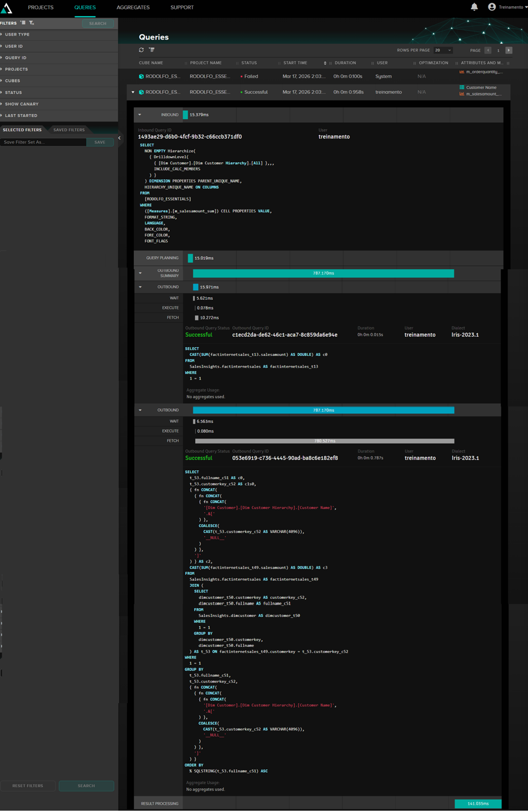The height and width of the screenshot is (812, 528).
Task: Click the cube icon in the Failed row
Action: tap(141, 77)
